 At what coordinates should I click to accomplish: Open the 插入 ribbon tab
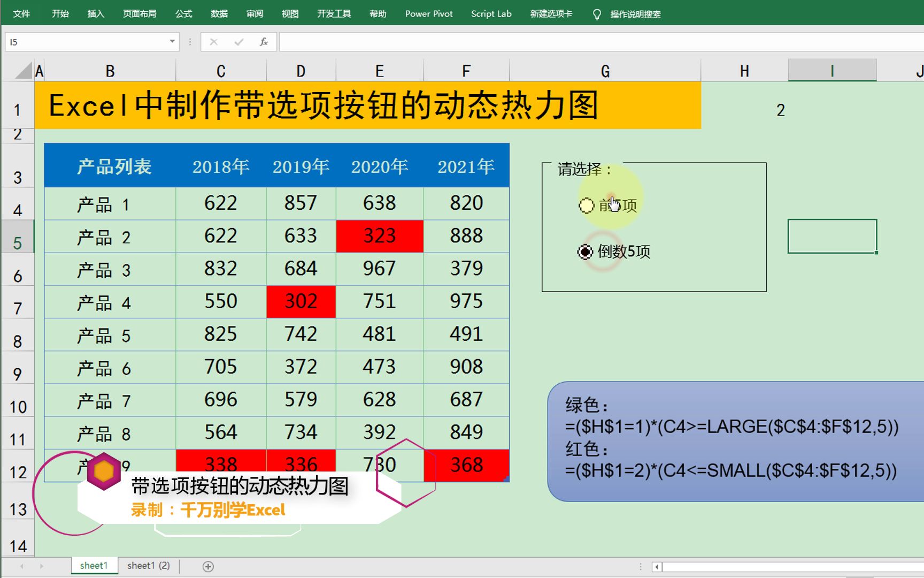pos(96,14)
